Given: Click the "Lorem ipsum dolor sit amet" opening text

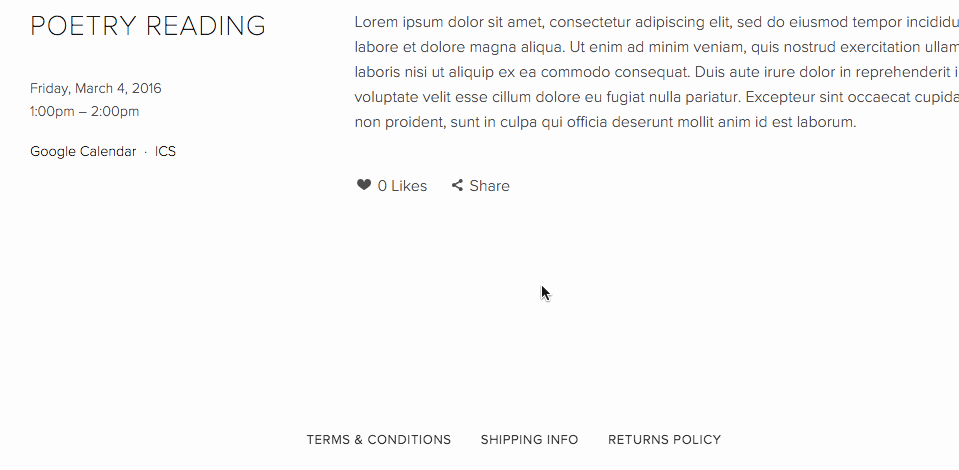Looking at the screenshot, I should click(448, 21).
